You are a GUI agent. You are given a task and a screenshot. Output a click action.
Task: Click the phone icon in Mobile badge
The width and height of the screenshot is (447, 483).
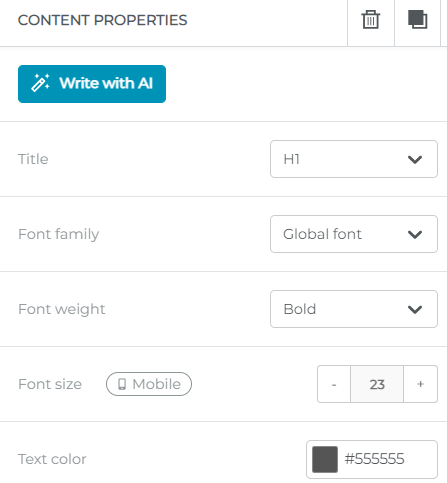pos(122,384)
